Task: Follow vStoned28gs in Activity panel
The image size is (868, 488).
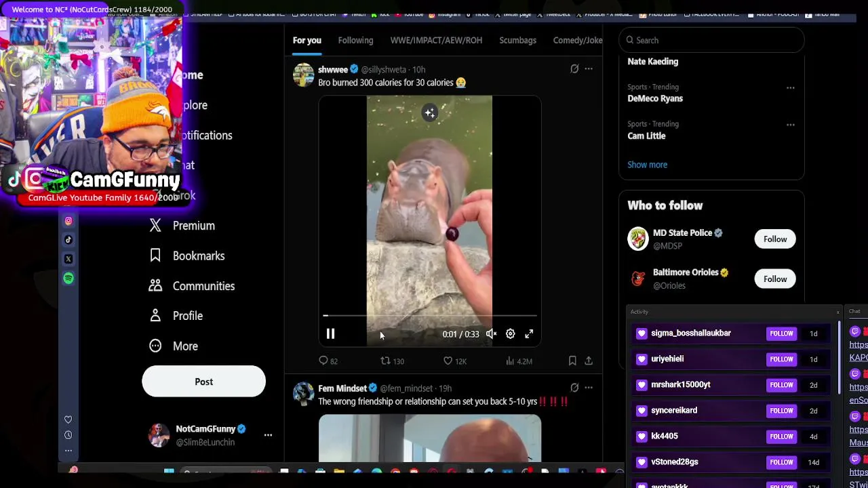Action: 781,462
